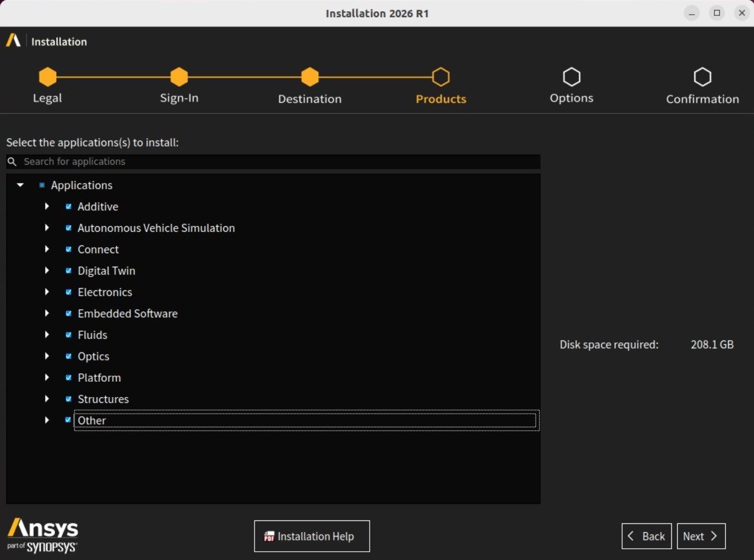Expand the Optics category arrow

click(47, 356)
